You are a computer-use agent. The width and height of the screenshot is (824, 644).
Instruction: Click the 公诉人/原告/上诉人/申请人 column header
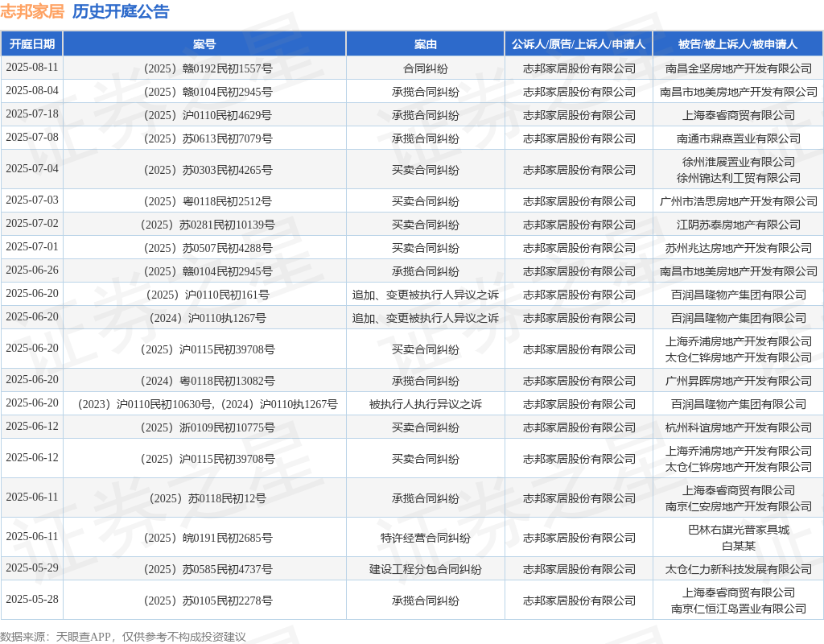(x=579, y=44)
